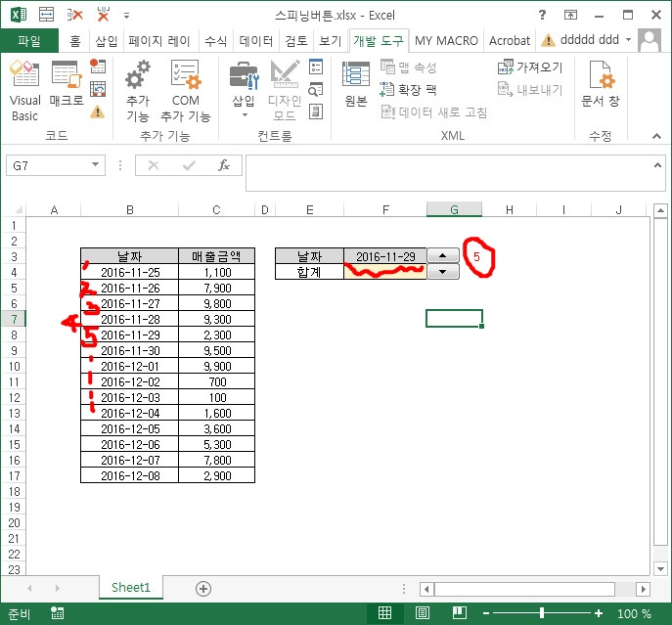Start Record Macro
The height and width of the screenshot is (625, 672).
tap(98, 66)
